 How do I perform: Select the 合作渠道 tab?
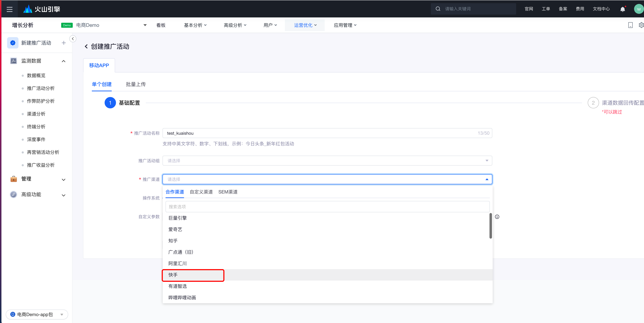175,192
